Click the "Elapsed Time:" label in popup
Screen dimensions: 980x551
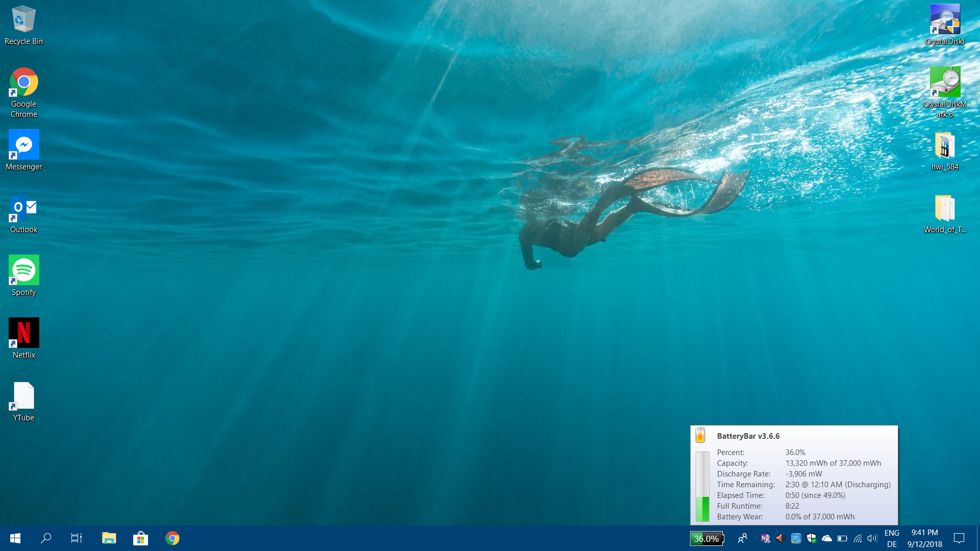click(x=741, y=495)
